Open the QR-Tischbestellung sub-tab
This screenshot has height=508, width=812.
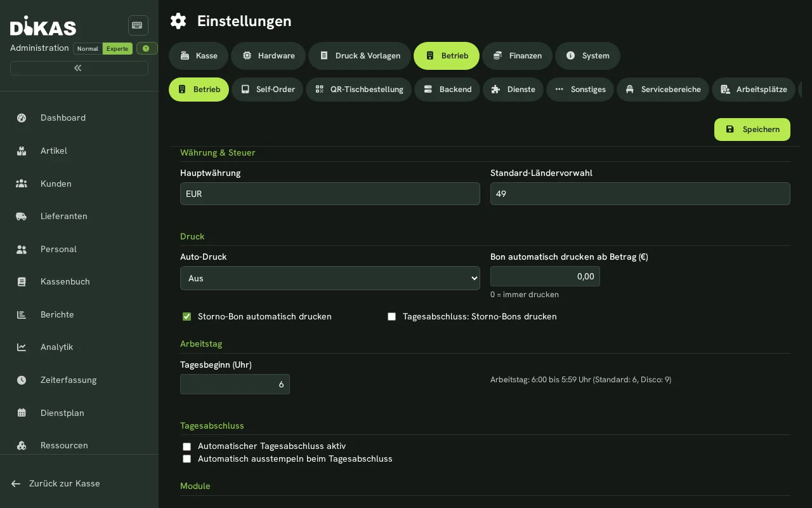click(358, 90)
